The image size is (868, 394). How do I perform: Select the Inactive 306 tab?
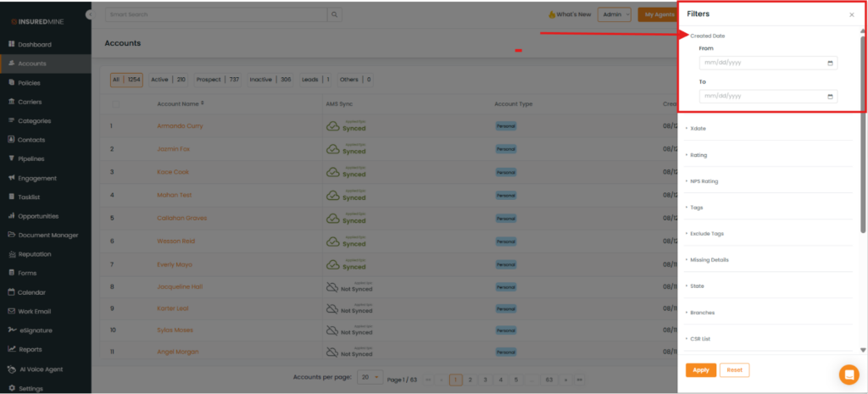click(x=270, y=80)
